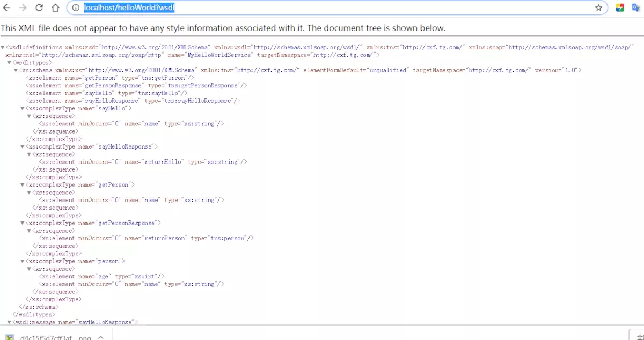
Task: Collapse the getPersonResponse complexType node
Action: coord(23,223)
